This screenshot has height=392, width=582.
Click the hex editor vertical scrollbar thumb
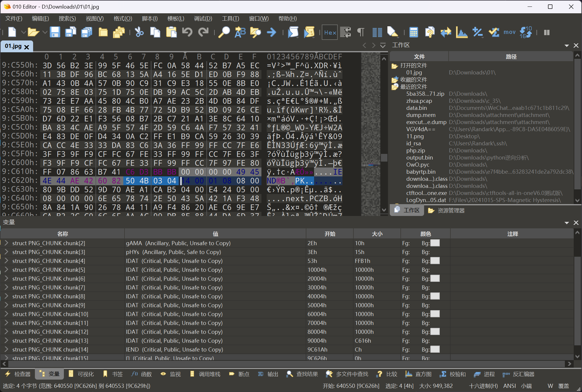click(x=384, y=157)
